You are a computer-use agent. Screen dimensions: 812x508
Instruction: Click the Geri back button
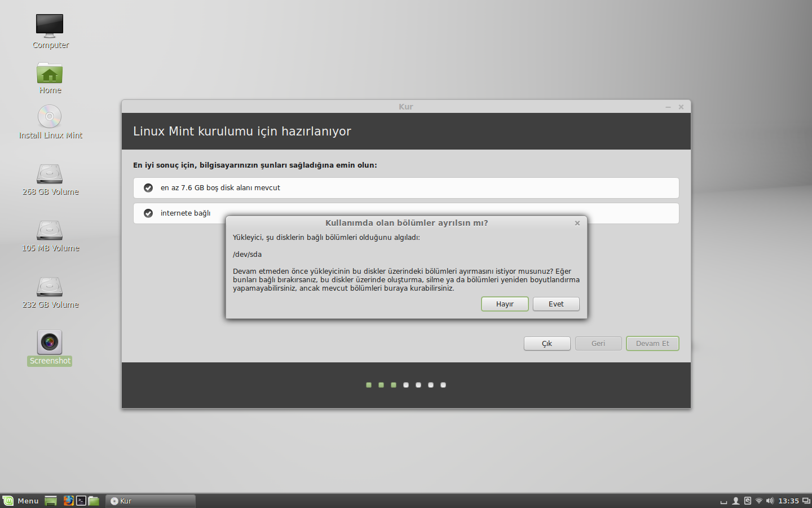tap(598, 344)
